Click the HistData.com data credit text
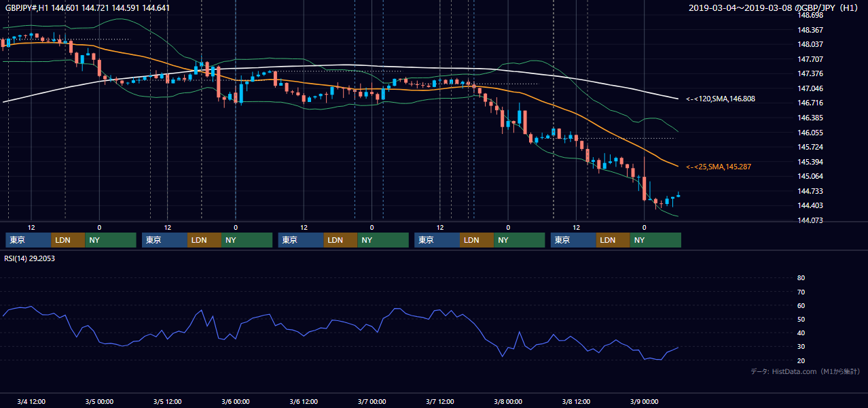Image resolution: width=868 pixels, height=408 pixels. pyautogui.click(x=806, y=371)
